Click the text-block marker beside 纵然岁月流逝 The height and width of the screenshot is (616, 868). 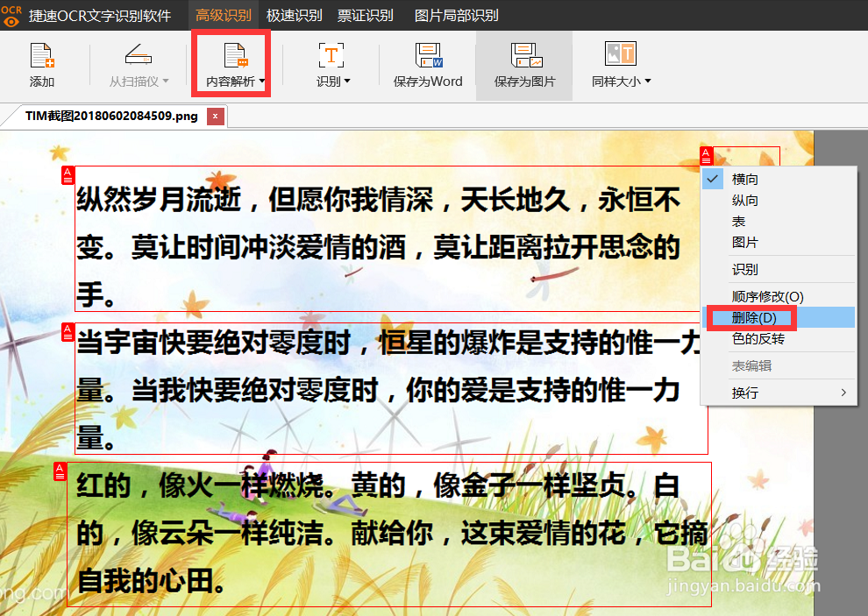(68, 175)
